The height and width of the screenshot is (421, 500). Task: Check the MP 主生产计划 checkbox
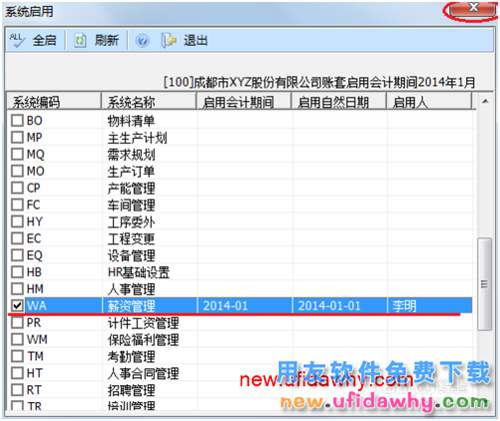coord(17,137)
